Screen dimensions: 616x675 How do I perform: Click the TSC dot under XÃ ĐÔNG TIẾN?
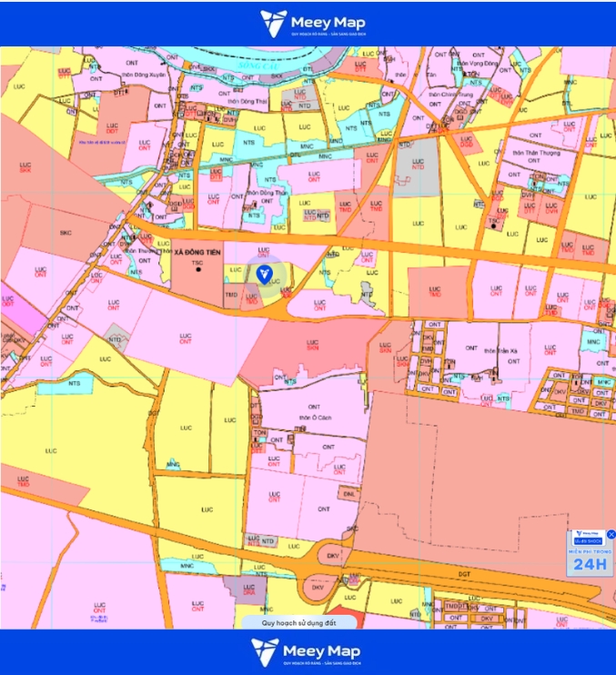pos(198,269)
